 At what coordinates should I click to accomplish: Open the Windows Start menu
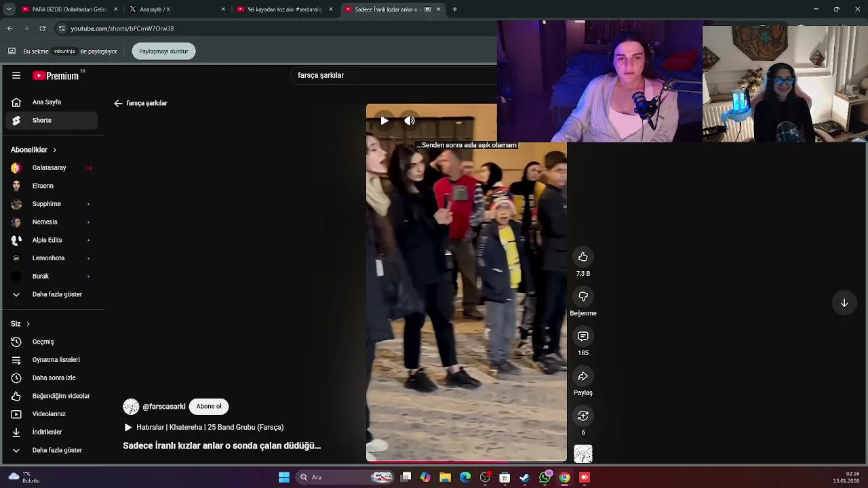pyautogui.click(x=284, y=478)
